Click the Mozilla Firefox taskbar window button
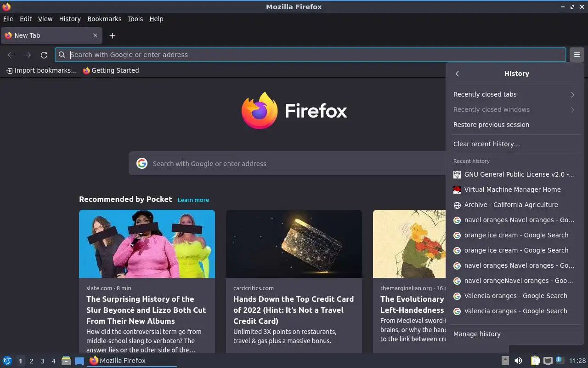The image size is (588, 368). [132, 361]
